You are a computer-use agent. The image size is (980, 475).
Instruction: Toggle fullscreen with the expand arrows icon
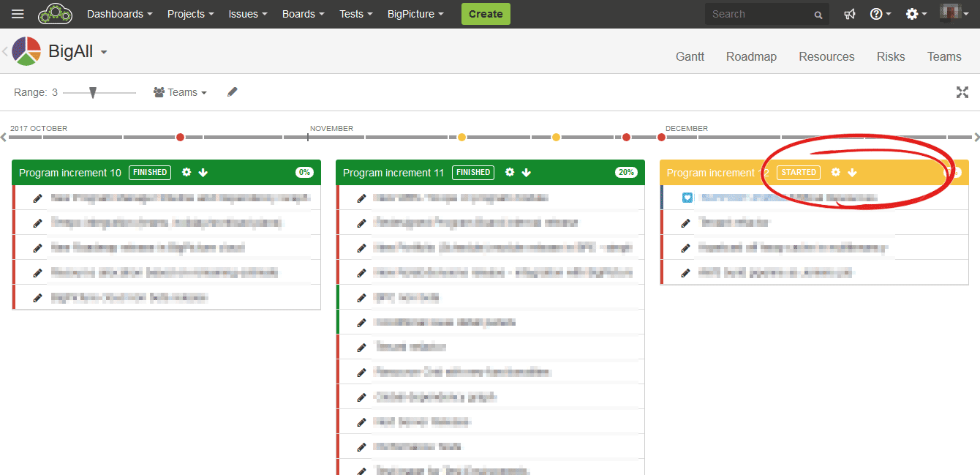click(x=962, y=92)
